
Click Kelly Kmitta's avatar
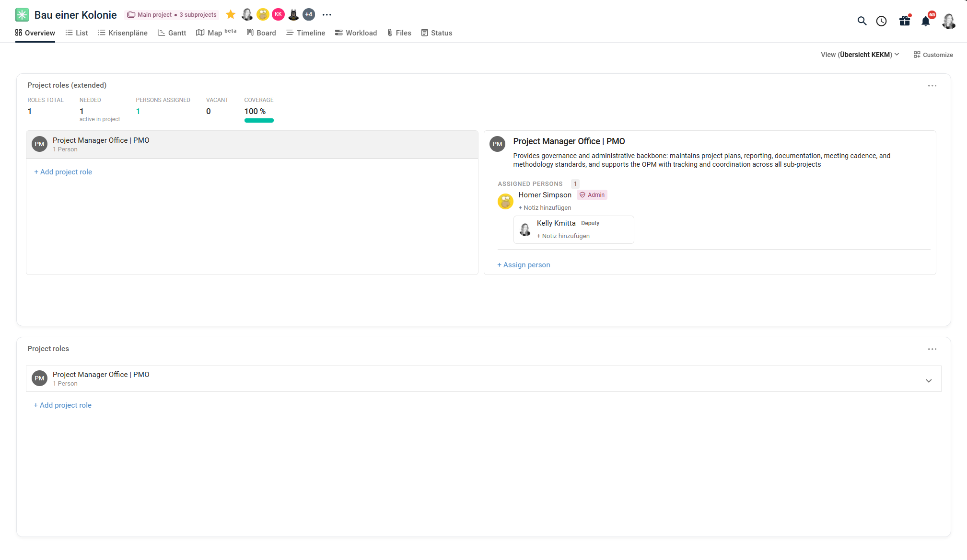pos(525,229)
